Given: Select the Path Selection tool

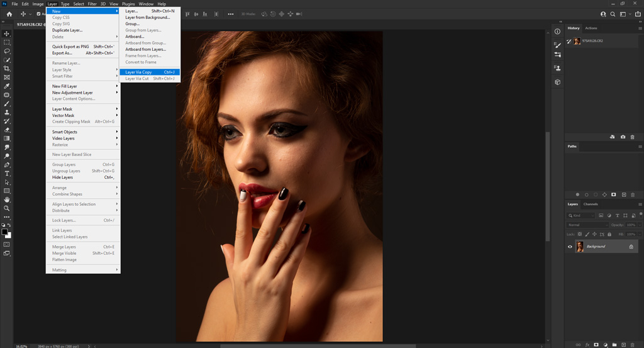Looking at the screenshot, I should point(6,182).
